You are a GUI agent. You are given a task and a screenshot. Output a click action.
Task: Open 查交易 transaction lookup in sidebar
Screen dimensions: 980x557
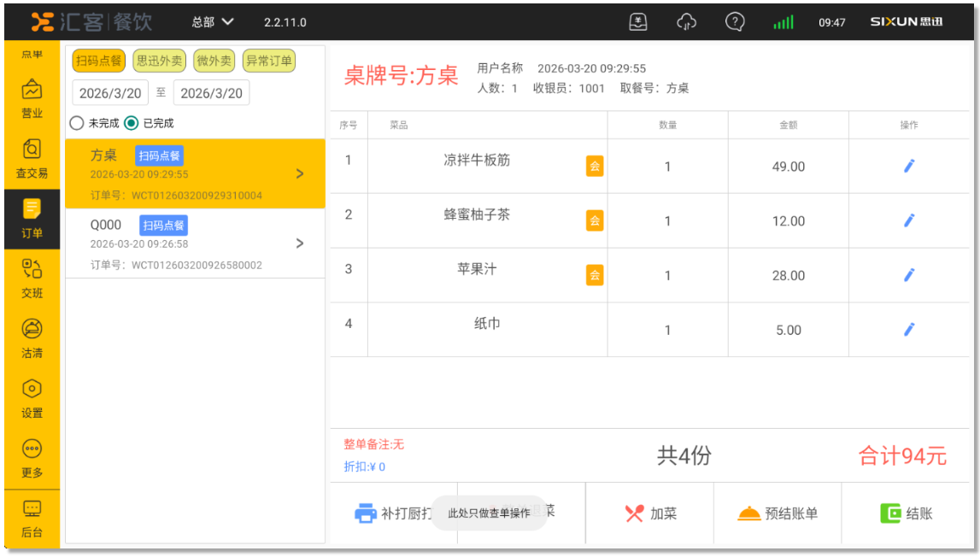pos(32,158)
